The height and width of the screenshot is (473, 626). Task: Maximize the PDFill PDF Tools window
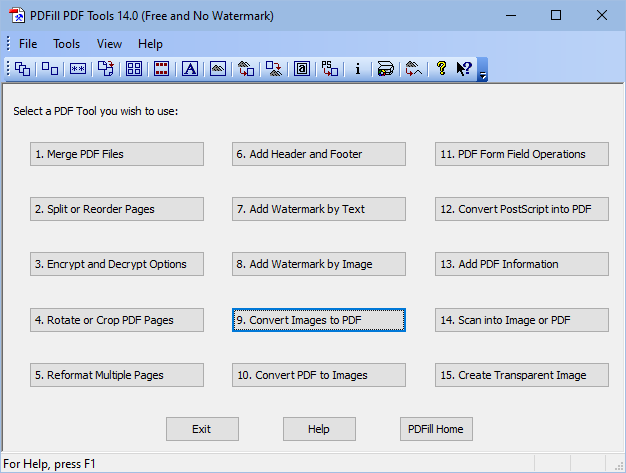556,16
